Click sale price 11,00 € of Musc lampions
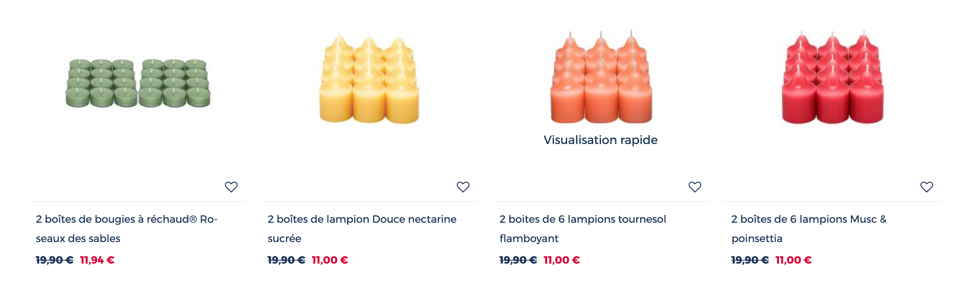This screenshot has width=980, height=300. [793, 260]
